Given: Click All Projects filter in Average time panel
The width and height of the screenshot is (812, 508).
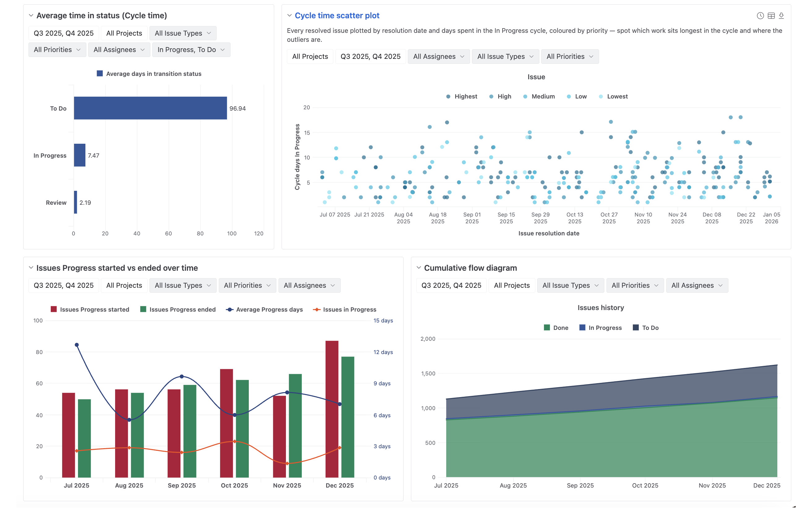Looking at the screenshot, I should (x=124, y=33).
